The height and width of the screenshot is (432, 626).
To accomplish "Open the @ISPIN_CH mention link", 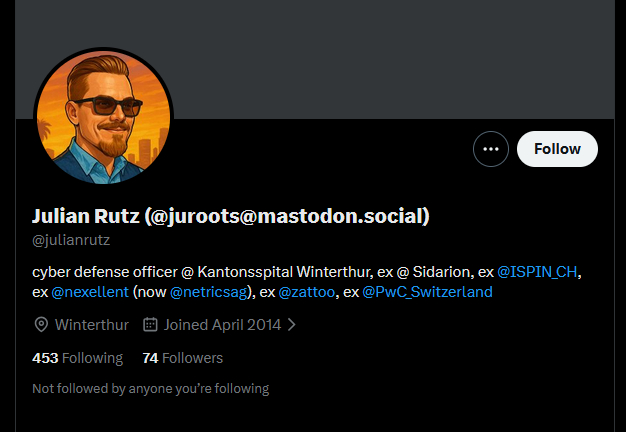I will tap(538, 272).
